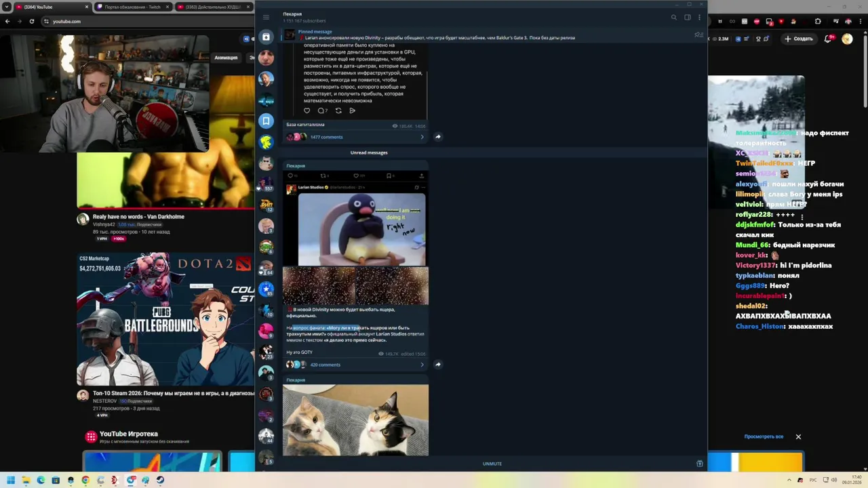Reload the YouTube page
This screenshot has height=488, width=868.
(31, 21)
